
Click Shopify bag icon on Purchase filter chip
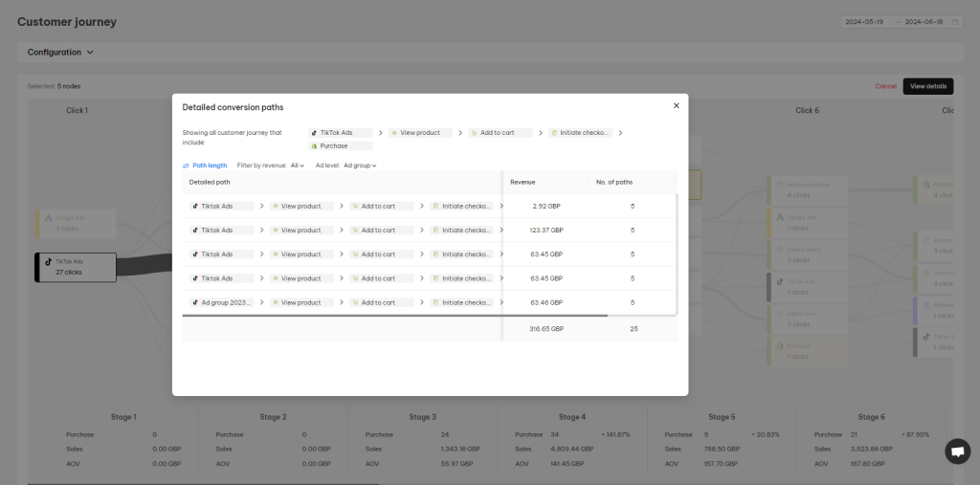(x=314, y=146)
